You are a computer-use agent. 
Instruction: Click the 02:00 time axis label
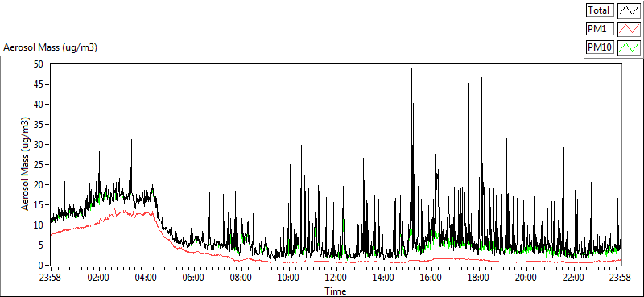pyautogui.click(x=99, y=277)
